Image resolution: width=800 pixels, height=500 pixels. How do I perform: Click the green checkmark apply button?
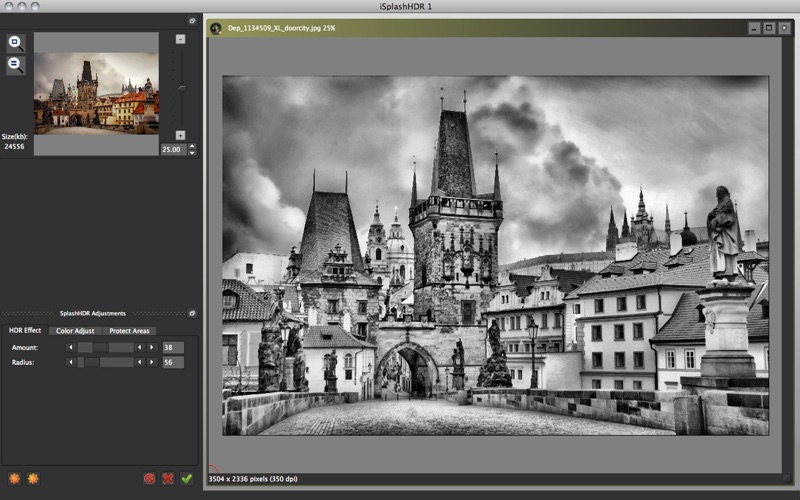coord(186,479)
